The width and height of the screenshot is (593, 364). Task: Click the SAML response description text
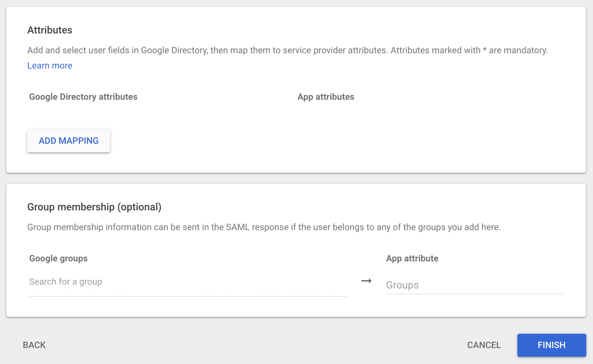click(x=264, y=227)
